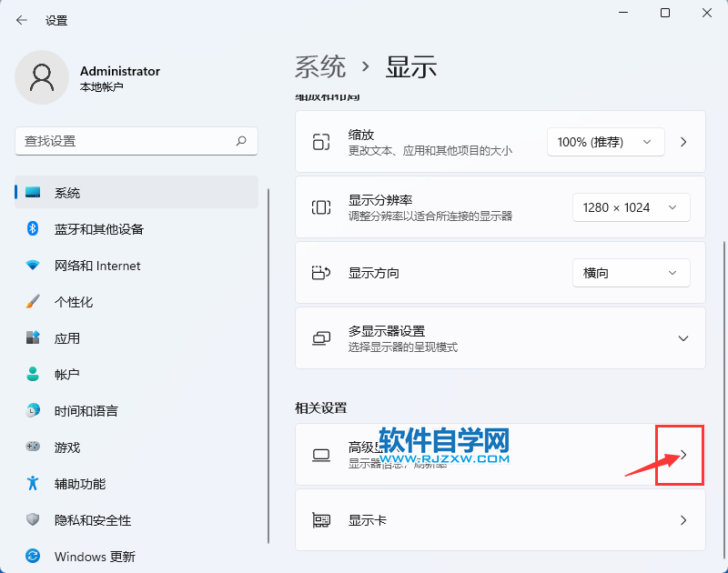The image size is (728, 573).
Task: Go to Apps (应用) settings
Action: coord(66,338)
